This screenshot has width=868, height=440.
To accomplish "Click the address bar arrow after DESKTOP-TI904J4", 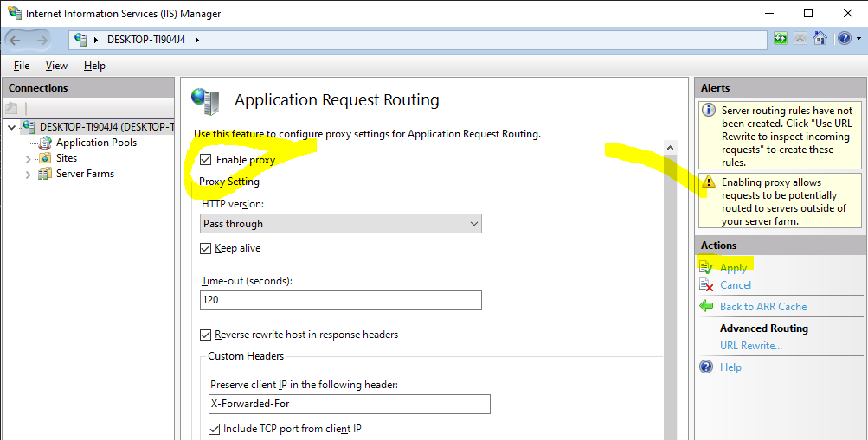I will (197, 40).
